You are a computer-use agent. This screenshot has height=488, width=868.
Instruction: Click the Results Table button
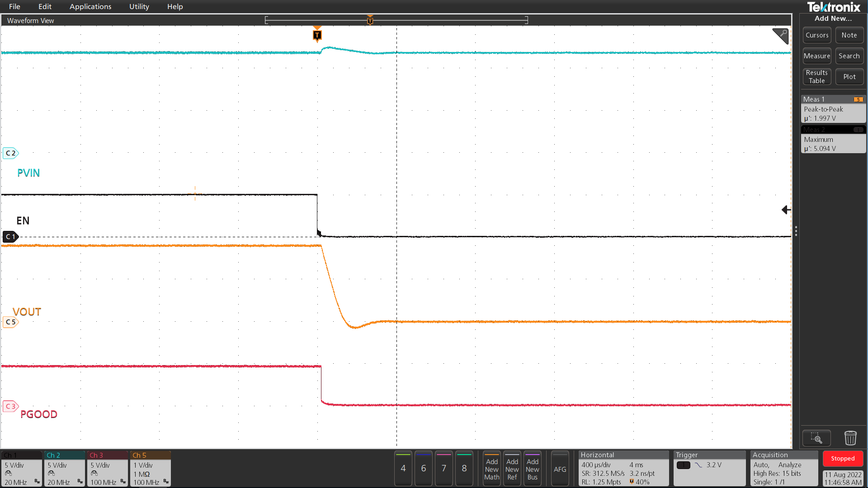[x=816, y=76]
